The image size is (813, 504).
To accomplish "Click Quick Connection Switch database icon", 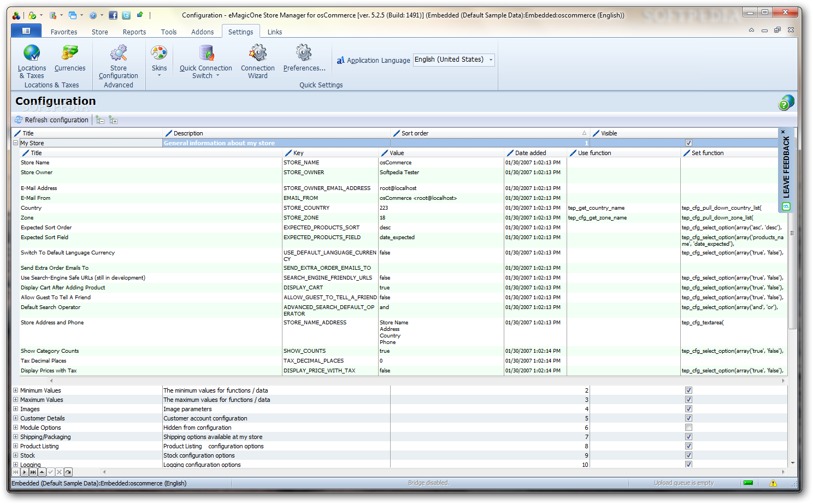I will 206,53.
